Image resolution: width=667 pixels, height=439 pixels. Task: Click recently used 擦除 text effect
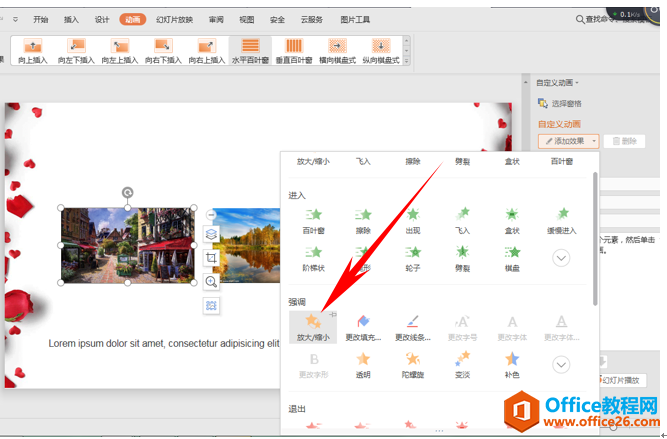(x=413, y=161)
